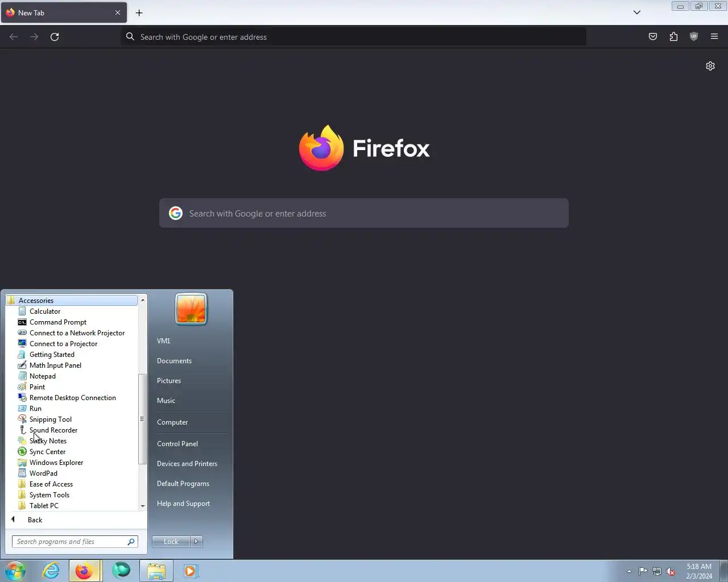The image size is (728, 582).
Task: Show hidden system tray icons
Action: (629, 572)
